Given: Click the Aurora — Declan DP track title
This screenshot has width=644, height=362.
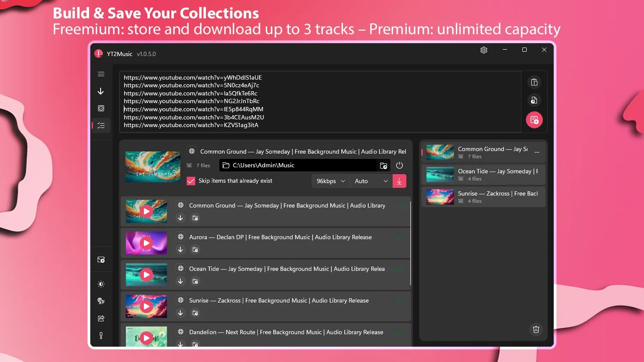Looking at the screenshot, I should 280,237.
